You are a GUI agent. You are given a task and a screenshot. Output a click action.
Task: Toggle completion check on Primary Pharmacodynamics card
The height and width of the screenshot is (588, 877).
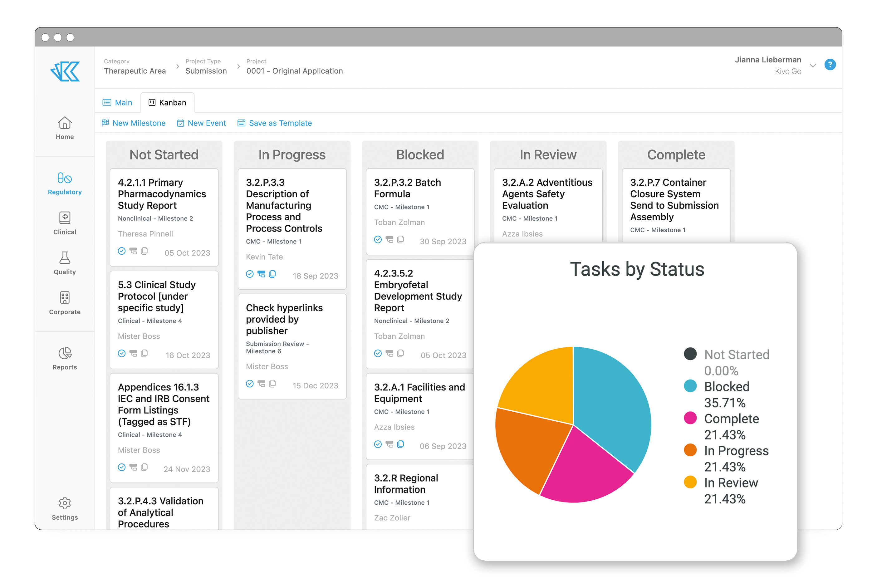tap(121, 251)
